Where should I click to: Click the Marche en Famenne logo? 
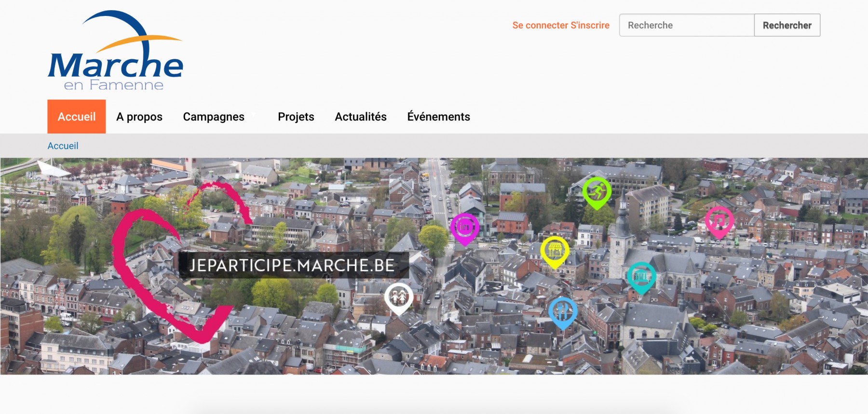coord(115,51)
